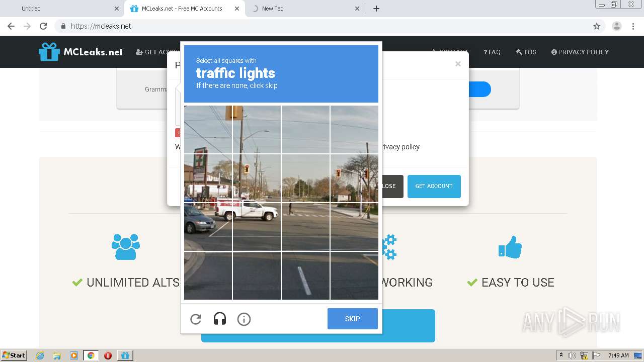Click the MCLeaks.net logo

[80, 52]
